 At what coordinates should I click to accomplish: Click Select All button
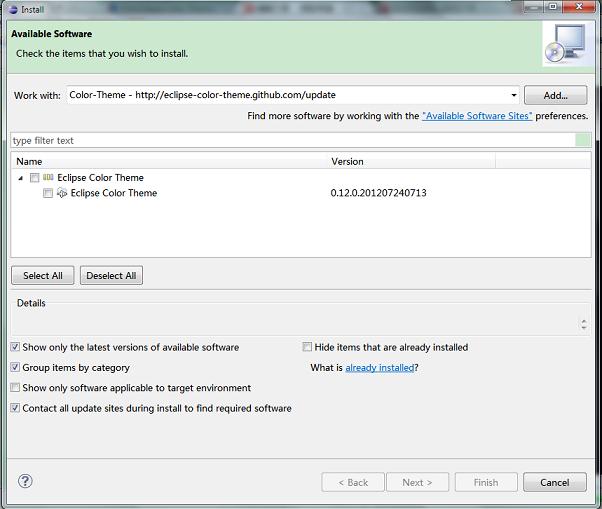(43, 275)
